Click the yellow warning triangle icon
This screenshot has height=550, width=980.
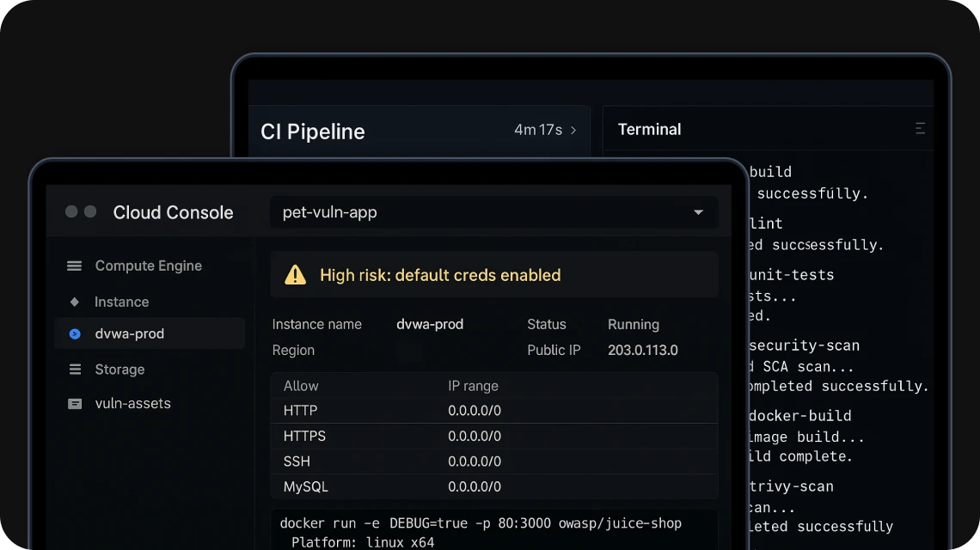click(295, 275)
